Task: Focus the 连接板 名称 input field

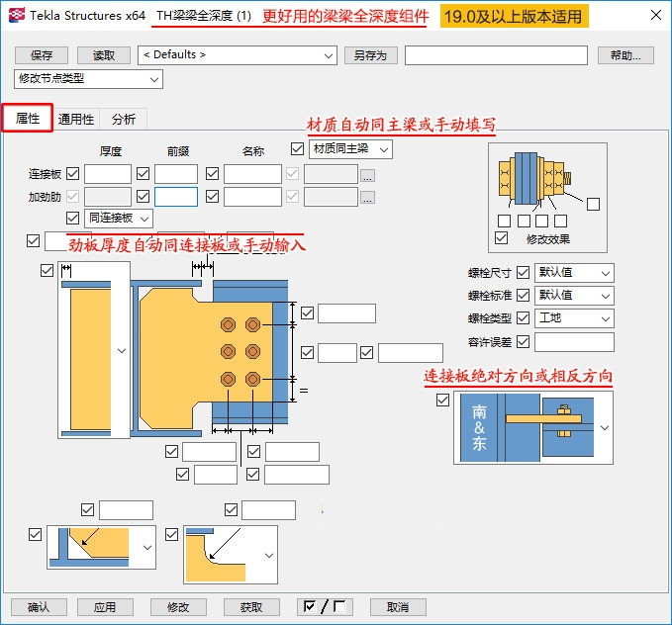Action: pyautogui.click(x=252, y=174)
